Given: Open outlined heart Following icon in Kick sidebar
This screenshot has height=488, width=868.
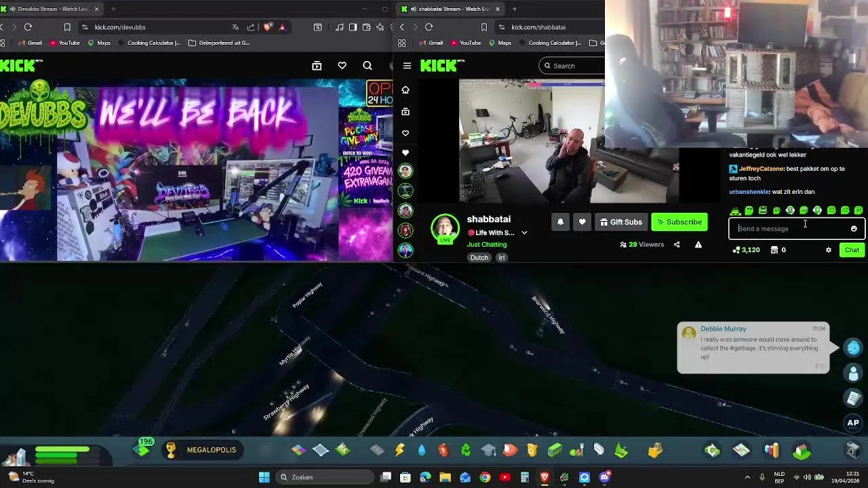Looking at the screenshot, I should click(x=406, y=133).
